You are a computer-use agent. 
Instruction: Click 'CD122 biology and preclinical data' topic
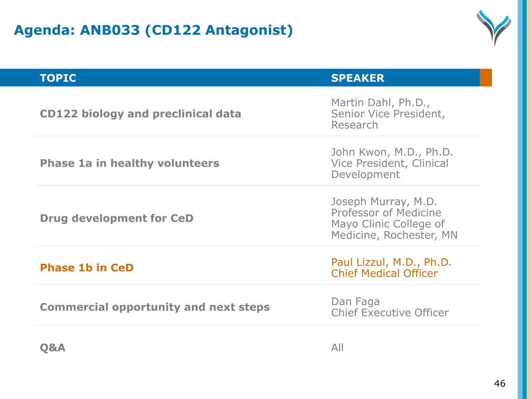(140, 114)
